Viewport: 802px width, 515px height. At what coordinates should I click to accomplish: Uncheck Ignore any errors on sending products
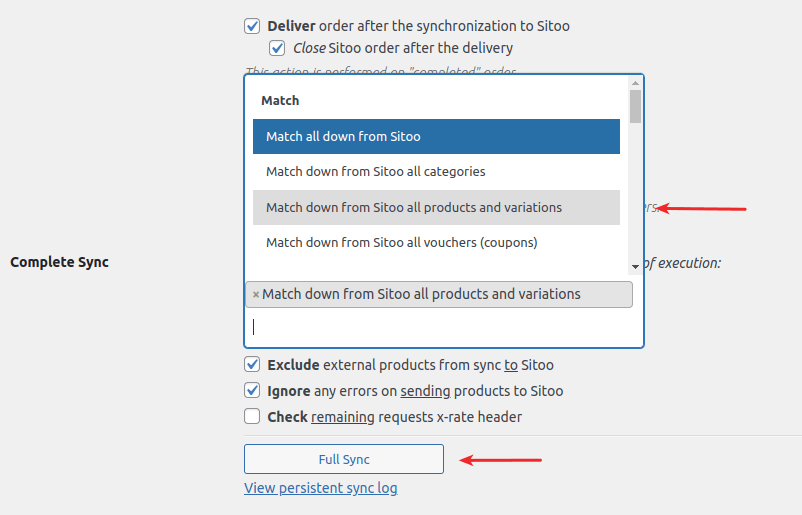(x=252, y=391)
